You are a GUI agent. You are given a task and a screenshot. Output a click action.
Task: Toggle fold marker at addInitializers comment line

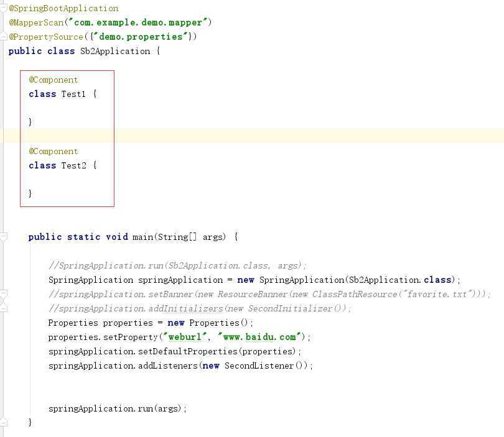(x=3, y=308)
